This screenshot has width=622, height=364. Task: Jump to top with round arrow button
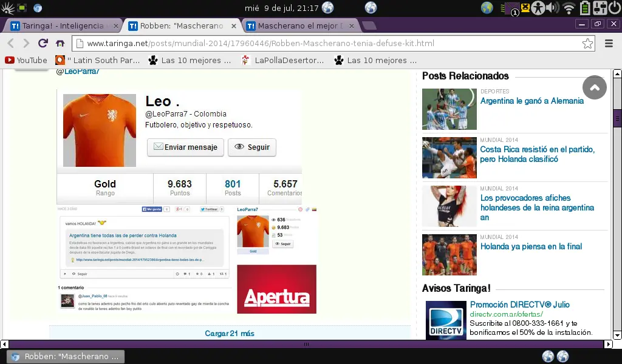[x=594, y=87]
